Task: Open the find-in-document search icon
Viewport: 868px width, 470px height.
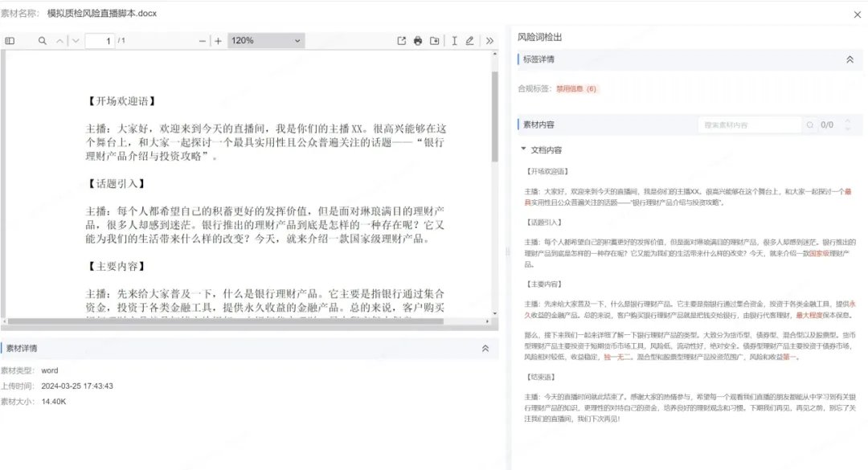Action: click(x=43, y=41)
